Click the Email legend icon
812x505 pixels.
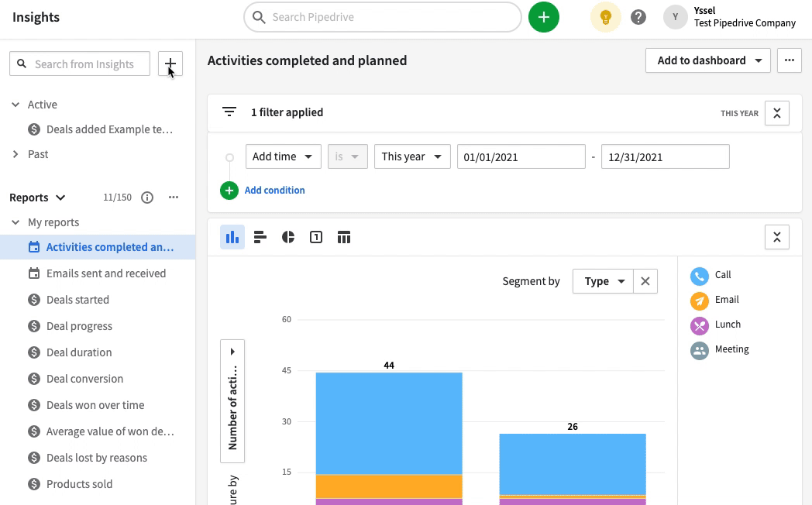[699, 301]
